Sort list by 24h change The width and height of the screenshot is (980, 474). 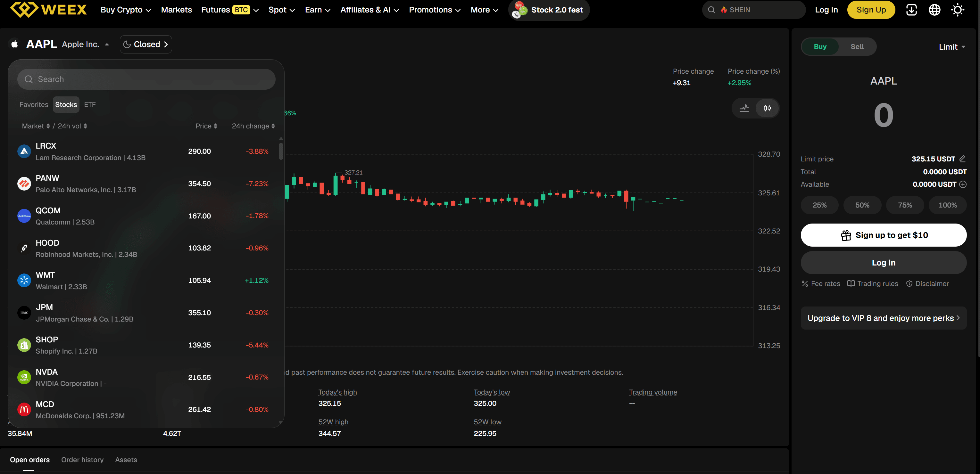pyautogui.click(x=253, y=126)
